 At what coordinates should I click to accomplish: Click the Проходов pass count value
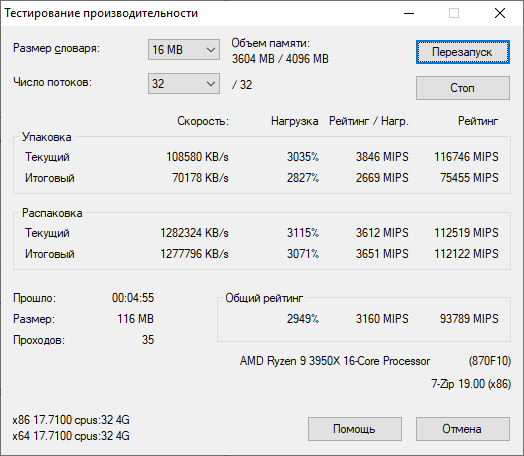coord(148,340)
